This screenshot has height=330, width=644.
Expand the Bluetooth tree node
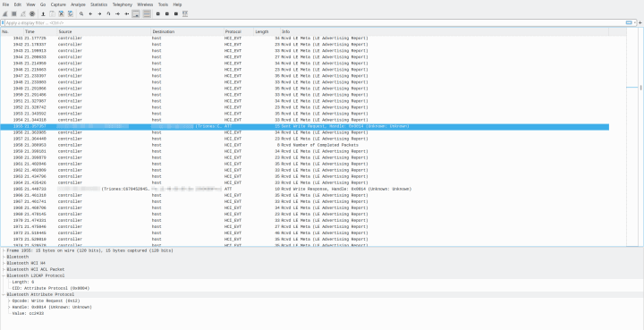(4, 257)
